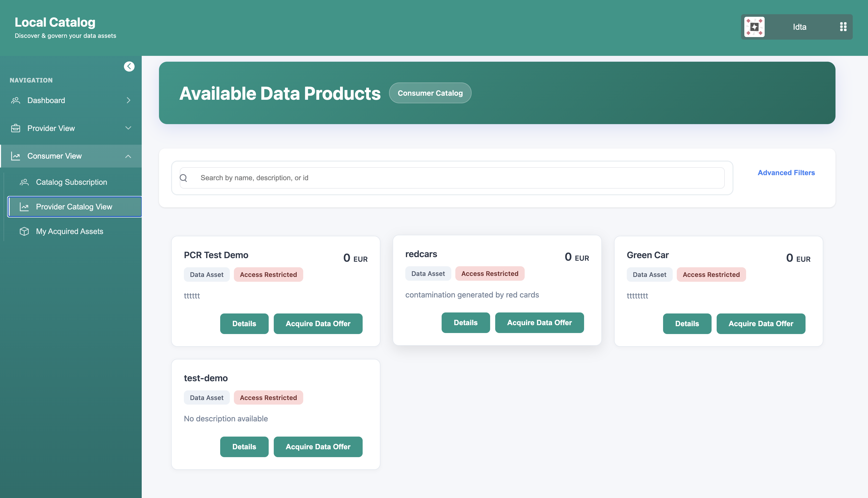
Task: Open the apps grid icon next to Idta
Action: pyautogui.click(x=843, y=27)
